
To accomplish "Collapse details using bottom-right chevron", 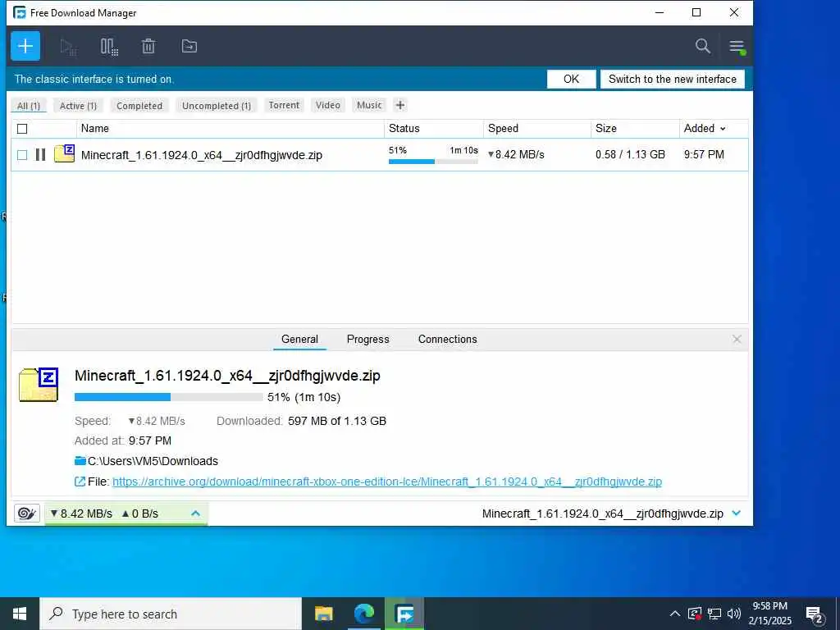I will pos(736,514).
